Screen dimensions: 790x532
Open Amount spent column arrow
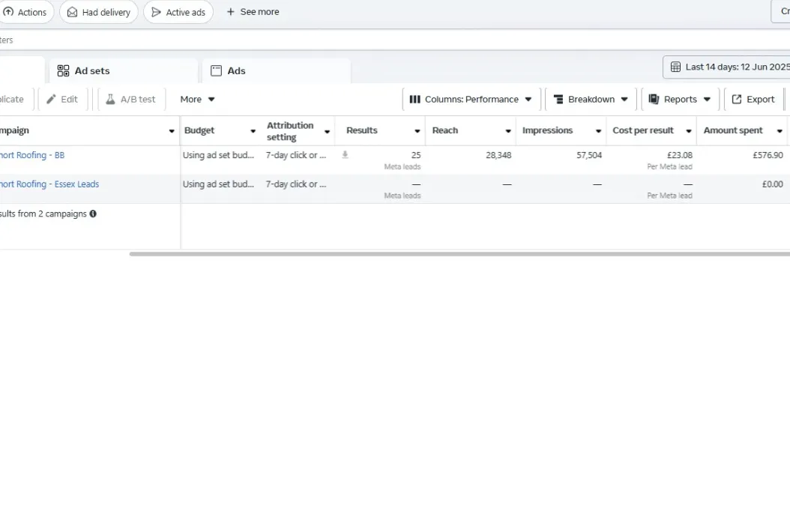pyautogui.click(x=780, y=131)
